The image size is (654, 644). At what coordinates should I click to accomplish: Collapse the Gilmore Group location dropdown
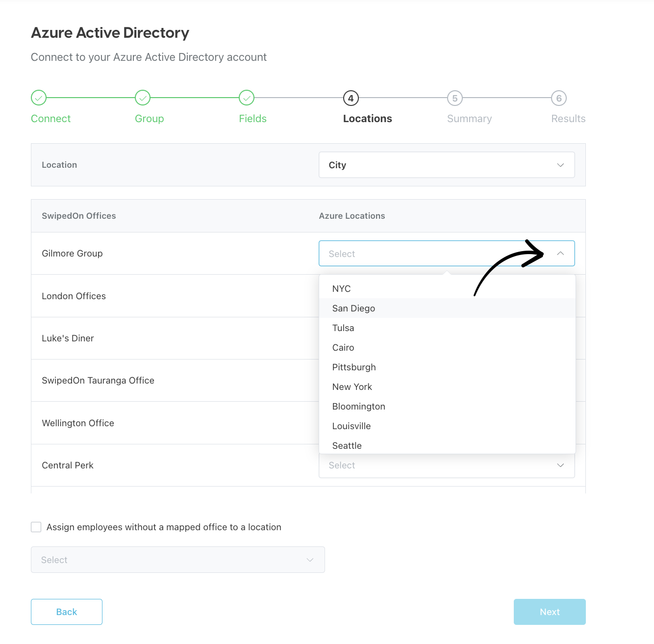(x=560, y=254)
